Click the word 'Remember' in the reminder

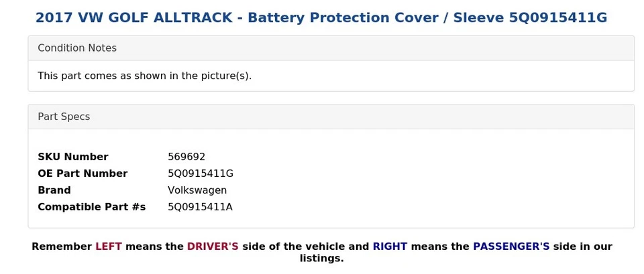tap(62, 247)
